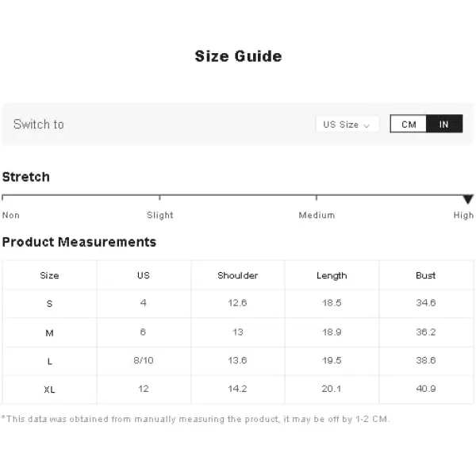Select the XL size row cell

coord(49,390)
